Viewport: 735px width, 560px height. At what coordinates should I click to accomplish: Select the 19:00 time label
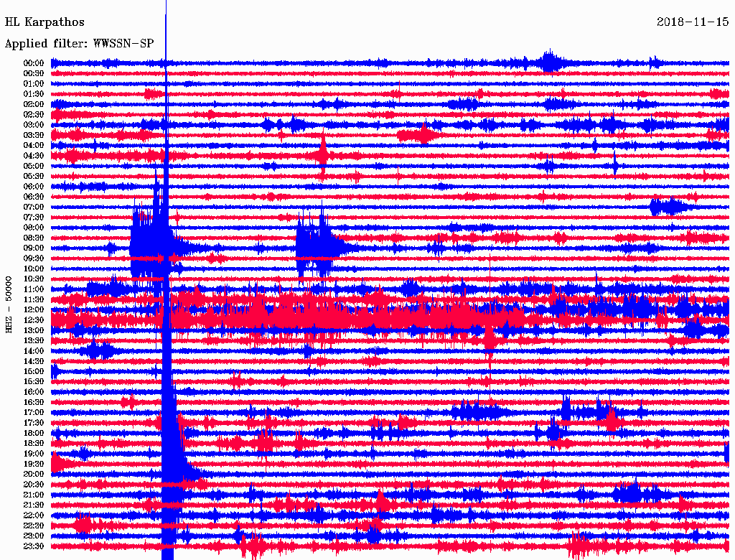click(x=34, y=454)
